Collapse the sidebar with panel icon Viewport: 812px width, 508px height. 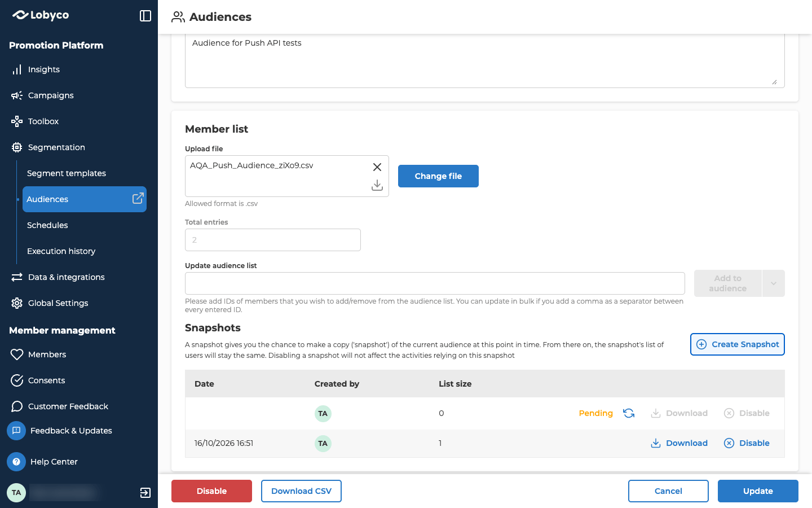pos(145,16)
